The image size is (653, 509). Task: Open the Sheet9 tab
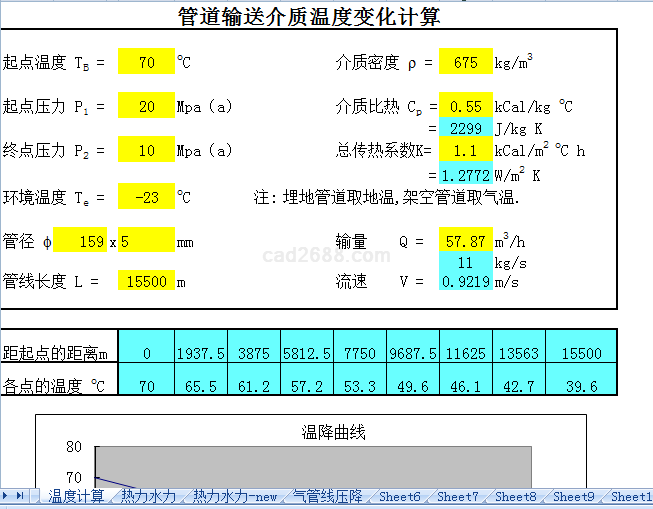pos(574,496)
